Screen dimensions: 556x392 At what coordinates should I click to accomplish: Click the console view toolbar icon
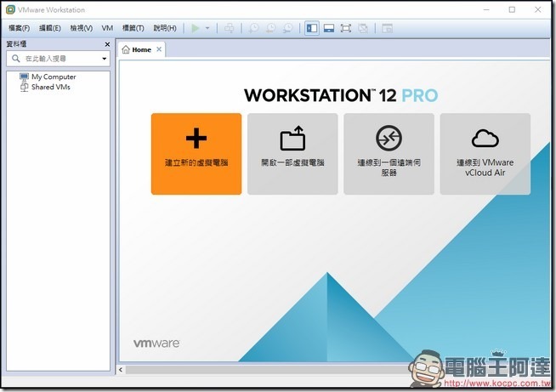387,28
